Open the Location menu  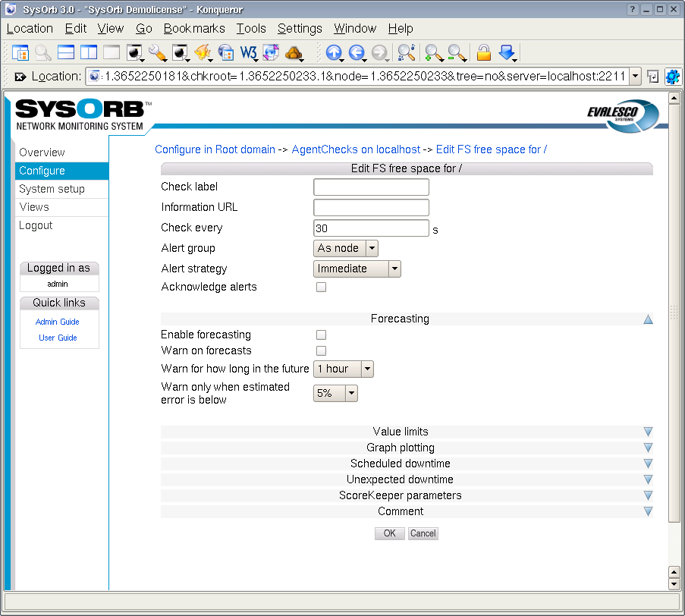30,28
